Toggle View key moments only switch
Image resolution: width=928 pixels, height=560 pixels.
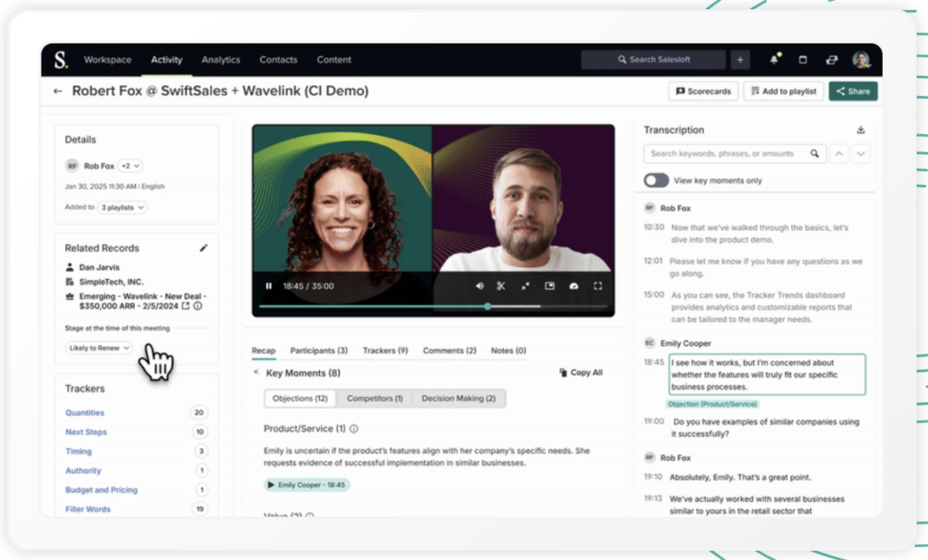coord(656,180)
